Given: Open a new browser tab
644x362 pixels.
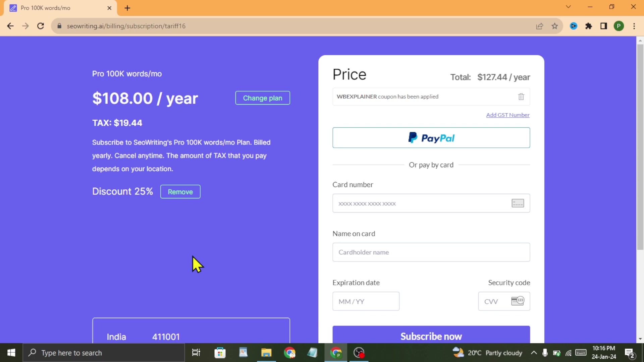Looking at the screenshot, I should (x=127, y=8).
